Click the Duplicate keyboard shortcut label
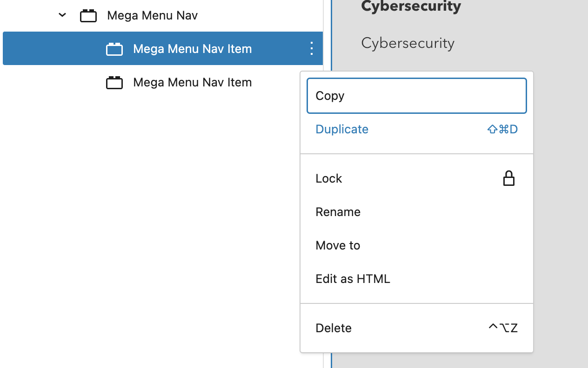The image size is (588, 368). (502, 129)
